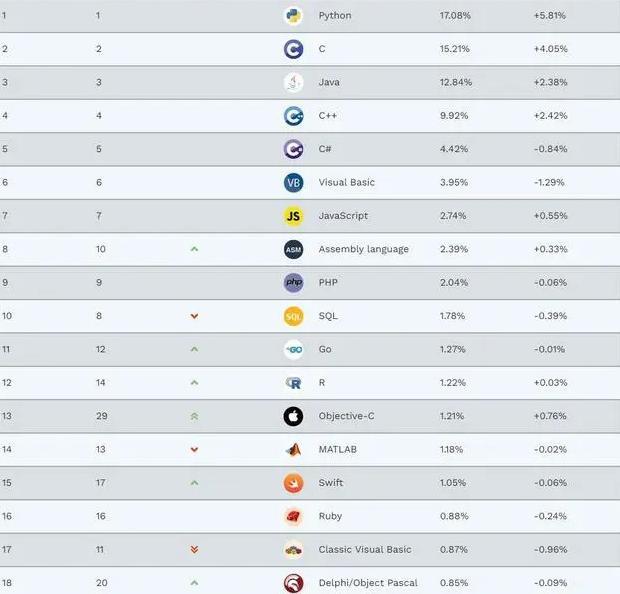Click the double-down arrow for Classic Visual Basic
This screenshot has height=594, width=620.
pos(194,550)
